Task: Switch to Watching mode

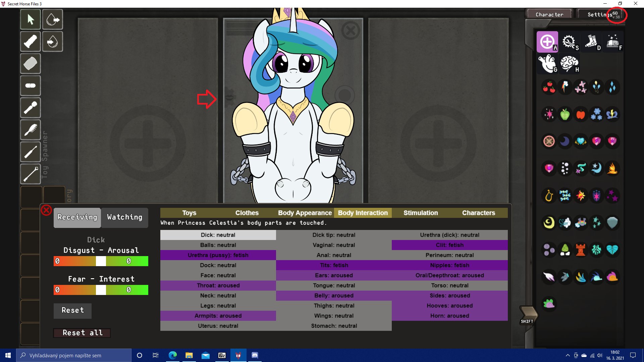Action: click(x=124, y=217)
